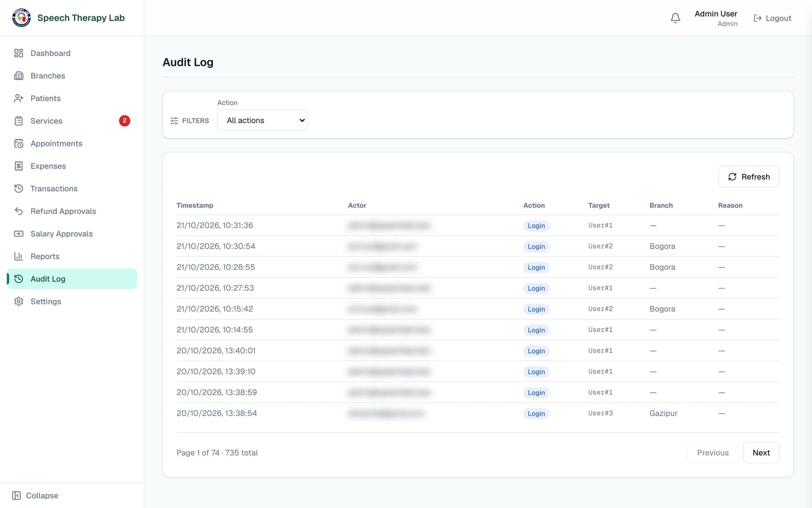Screen dimensions: 812x508
Task: Click Login badge in 10:31:36 row
Action: [x=536, y=226]
